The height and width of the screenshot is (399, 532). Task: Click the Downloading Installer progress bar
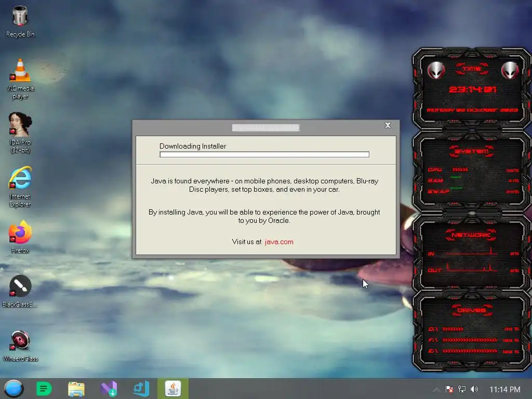pyautogui.click(x=264, y=155)
